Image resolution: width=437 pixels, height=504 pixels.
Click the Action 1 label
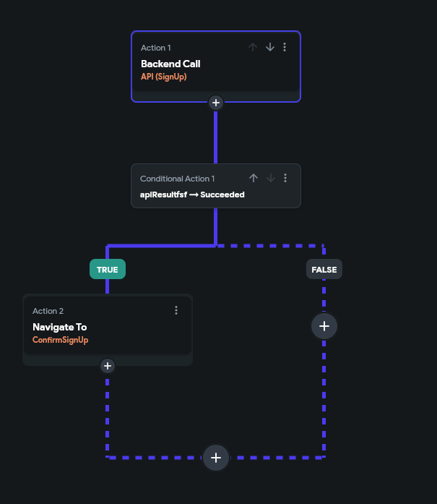(x=156, y=48)
